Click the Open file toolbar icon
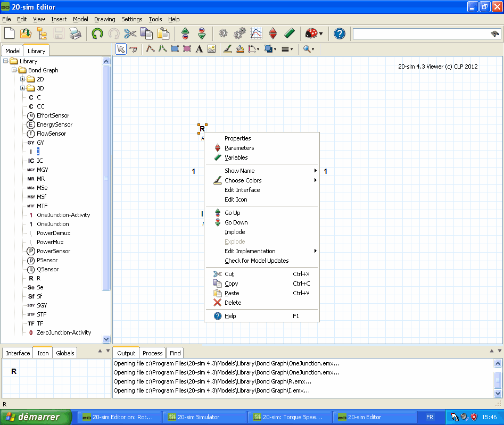The image size is (504, 425). (x=26, y=34)
